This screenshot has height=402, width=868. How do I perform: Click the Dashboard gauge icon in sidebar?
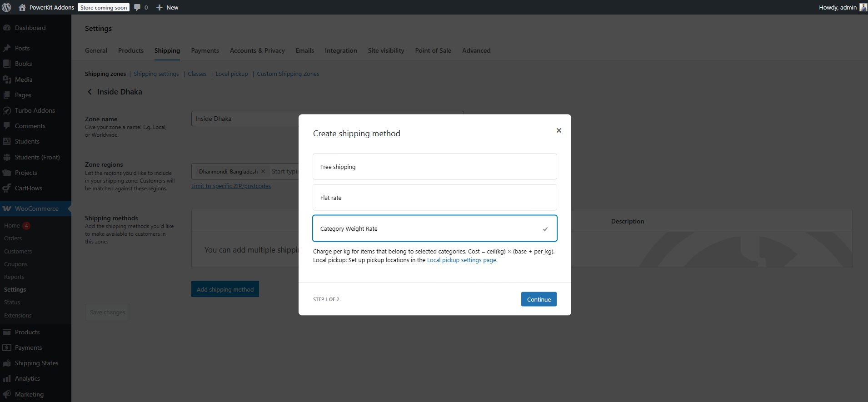7,28
